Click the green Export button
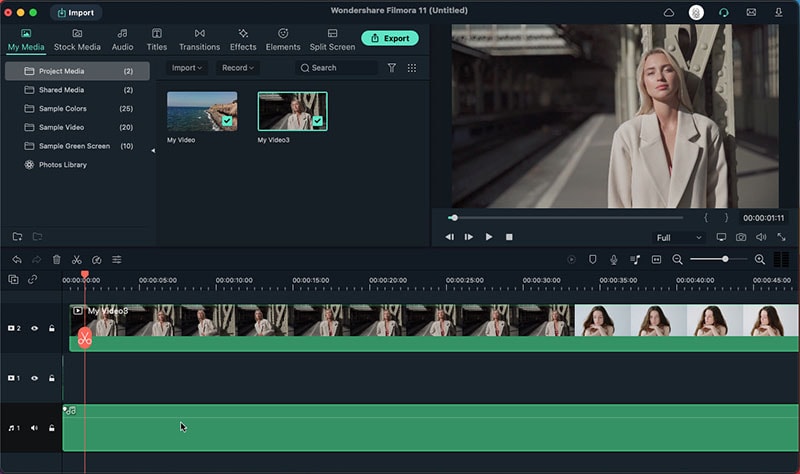800x474 pixels. [x=390, y=38]
